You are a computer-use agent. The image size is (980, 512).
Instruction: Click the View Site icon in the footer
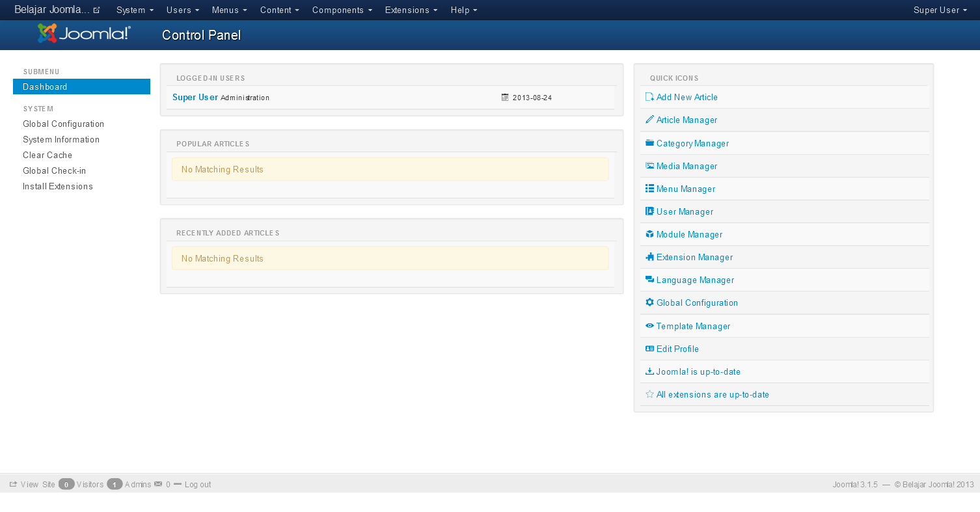(14, 484)
